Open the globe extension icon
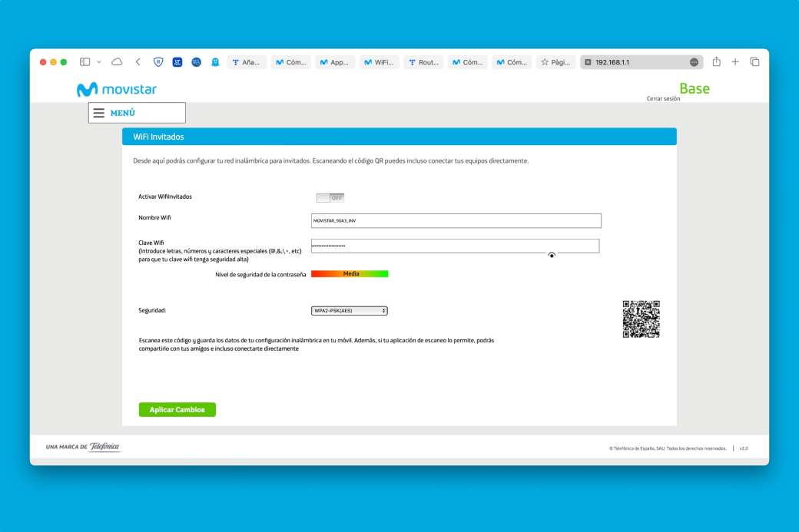799x532 pixels. (196, 62)
